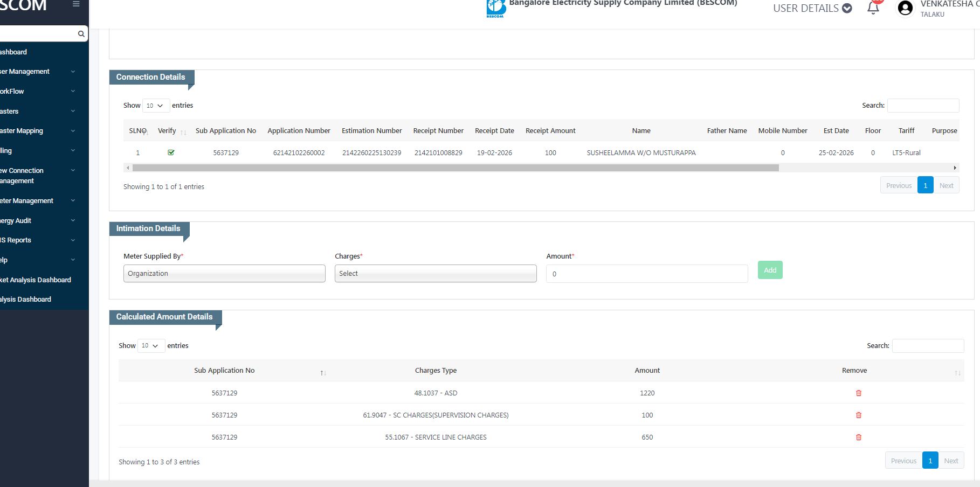Open the Charges select dropdown
Image resolution: width=980 pixels, height=487 pixels.
pyautogui.click(x=436, y=274)
